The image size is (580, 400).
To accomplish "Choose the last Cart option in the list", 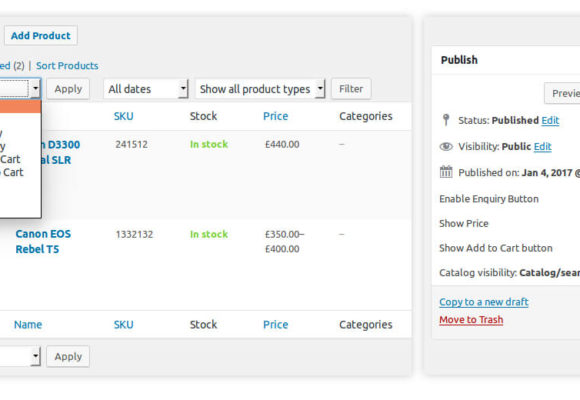I will coord(12,172).
